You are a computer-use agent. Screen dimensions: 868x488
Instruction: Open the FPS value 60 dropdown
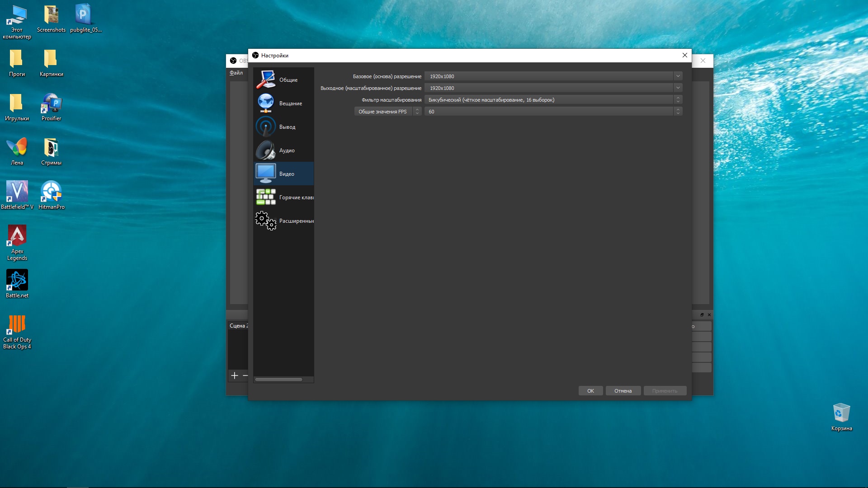pos(552,112)
